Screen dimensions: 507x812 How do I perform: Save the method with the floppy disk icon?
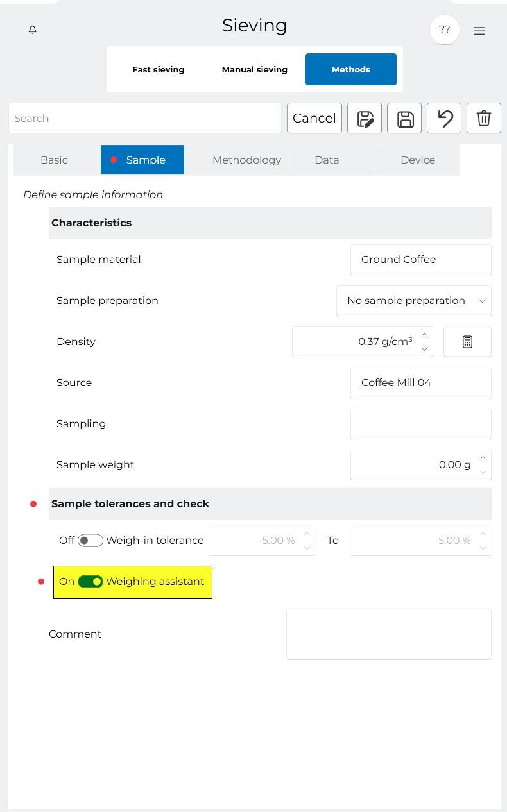point(404,118)
